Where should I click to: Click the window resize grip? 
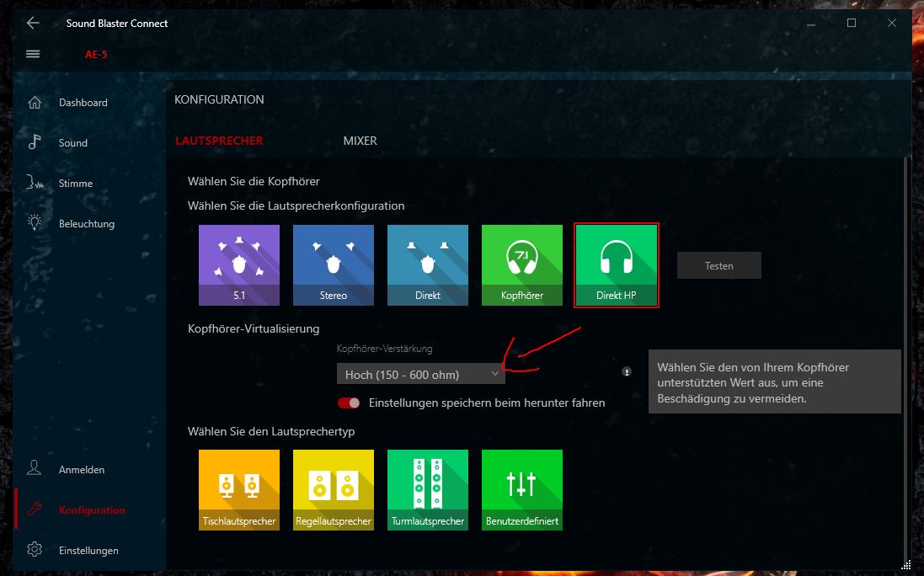tap(906, 565)
